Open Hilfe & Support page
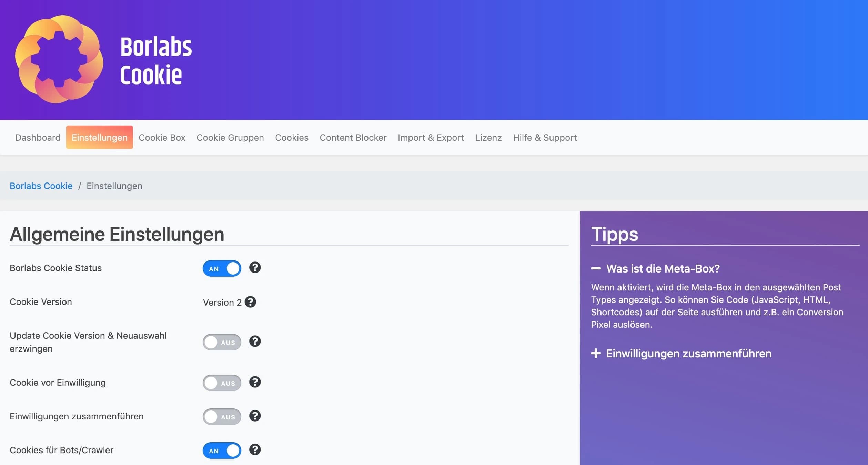868x465 pixels. (x=544, y=138)
